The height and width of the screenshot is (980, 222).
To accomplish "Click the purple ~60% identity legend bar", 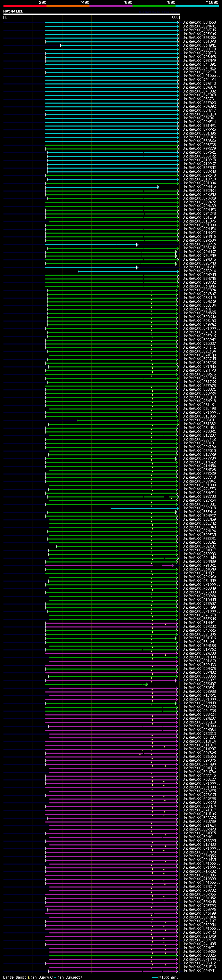I will [x=111, y=6].
